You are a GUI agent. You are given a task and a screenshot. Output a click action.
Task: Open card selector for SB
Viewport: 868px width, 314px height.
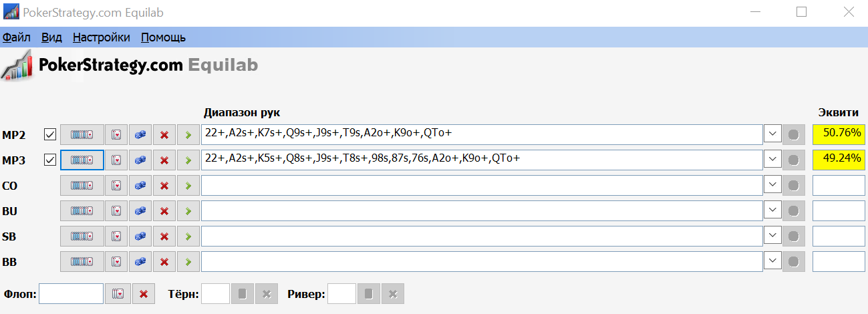pyautogui.click(x=116, y=237)
